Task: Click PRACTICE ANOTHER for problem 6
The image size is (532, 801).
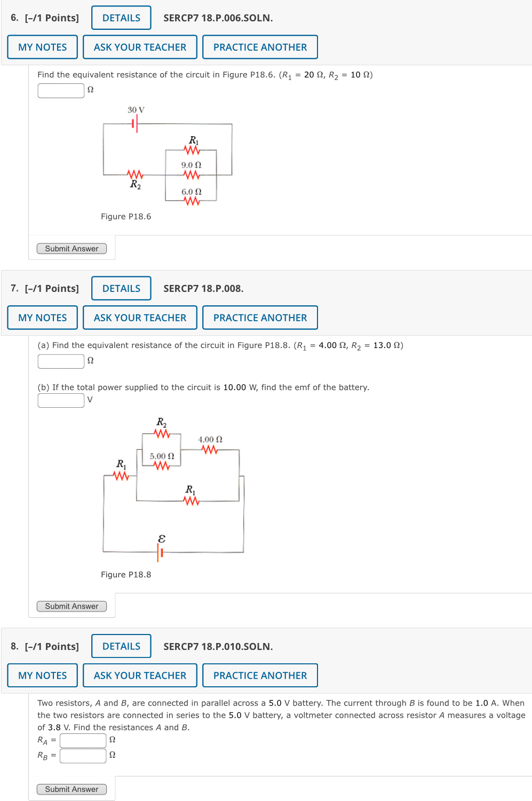Action: click(259, 47)
